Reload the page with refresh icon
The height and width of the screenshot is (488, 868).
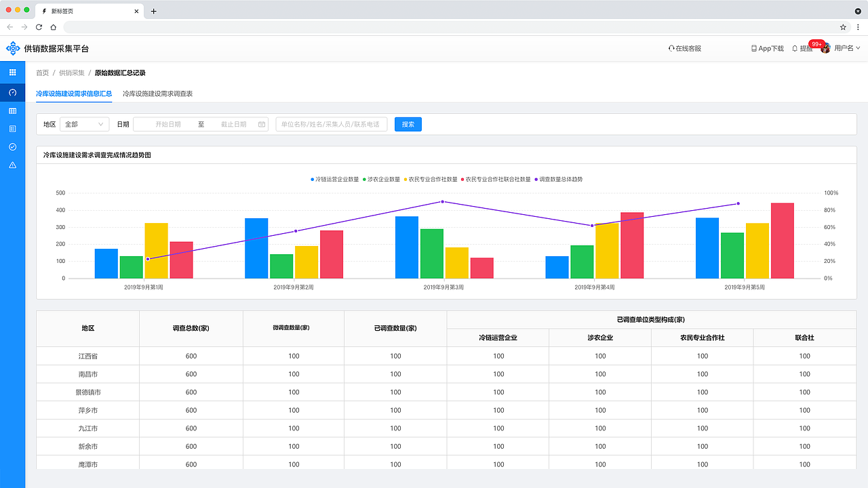pyautogui.click(x=39, y=27)
